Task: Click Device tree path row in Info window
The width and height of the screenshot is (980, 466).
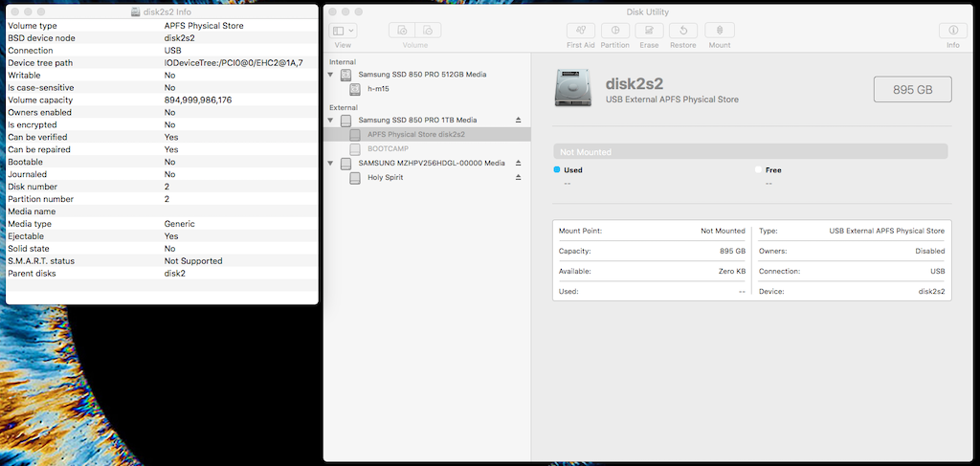Action: tap(162, 63)
